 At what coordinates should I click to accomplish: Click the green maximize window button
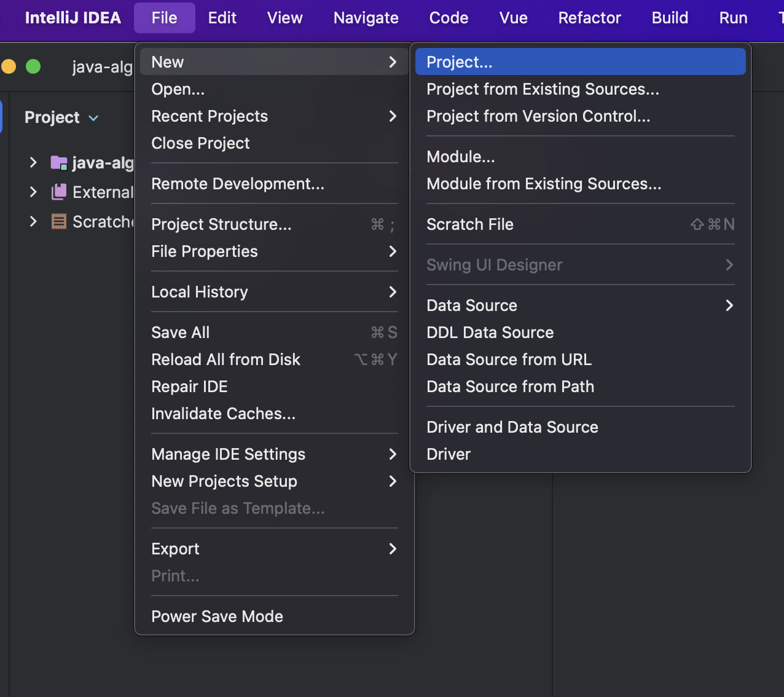coord(33,66)
